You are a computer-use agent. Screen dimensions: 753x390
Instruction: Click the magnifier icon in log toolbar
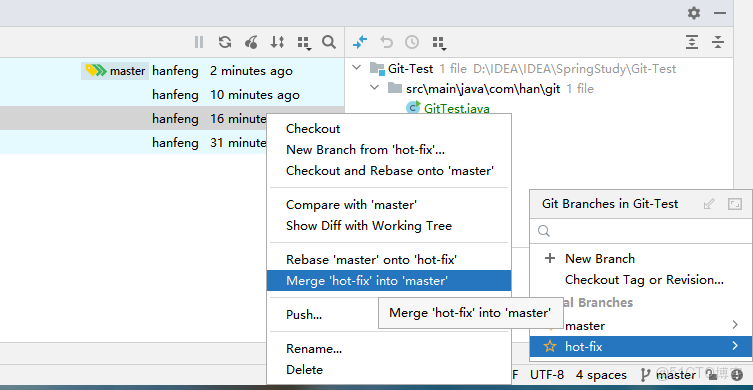click(329, 42)
